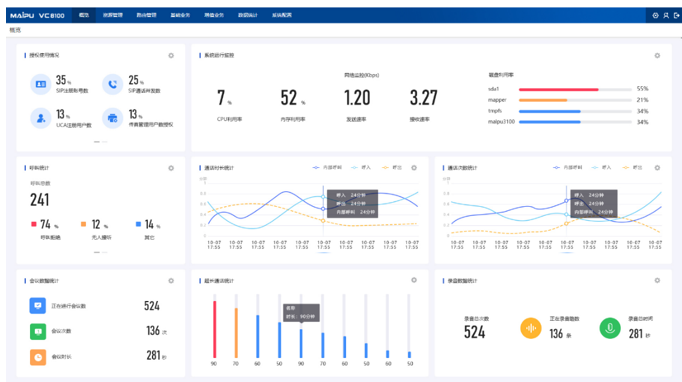682x382 pixels.
Task: Open the 资源管理 navigation menu
Action: [113, 15]
